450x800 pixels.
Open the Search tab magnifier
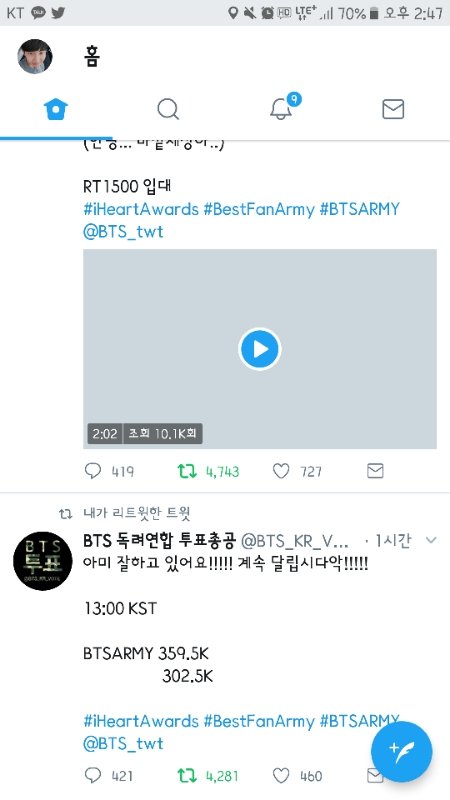[x=168, y=109]
